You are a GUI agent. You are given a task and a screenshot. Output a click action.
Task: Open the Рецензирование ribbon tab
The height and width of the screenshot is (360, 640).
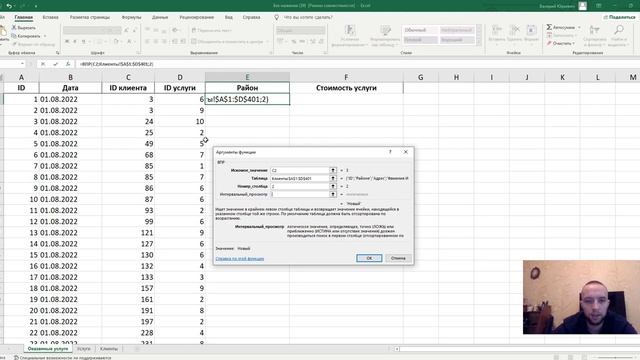coord(197,17)
